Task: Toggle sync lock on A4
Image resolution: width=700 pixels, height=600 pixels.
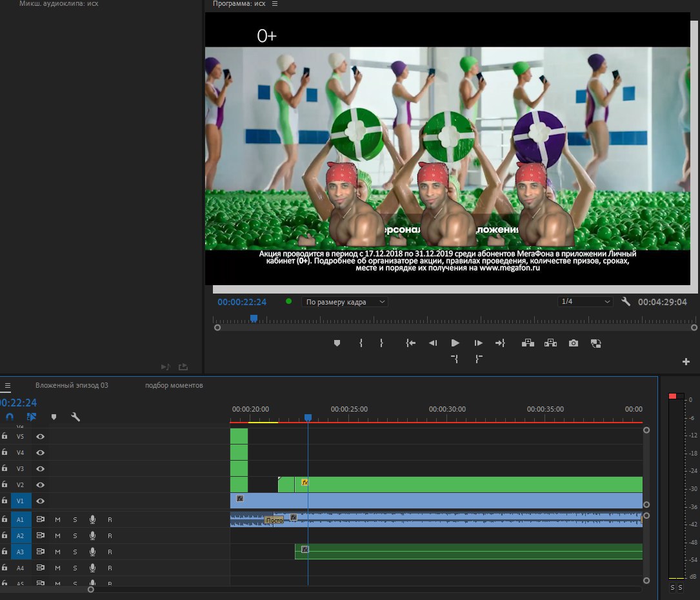Action: [x=40, y=567]
